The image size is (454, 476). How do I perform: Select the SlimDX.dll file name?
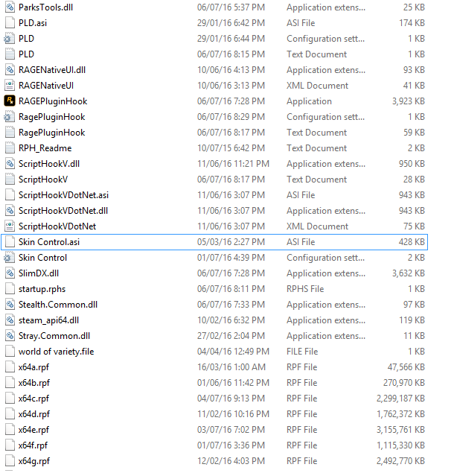click(39, 273)
